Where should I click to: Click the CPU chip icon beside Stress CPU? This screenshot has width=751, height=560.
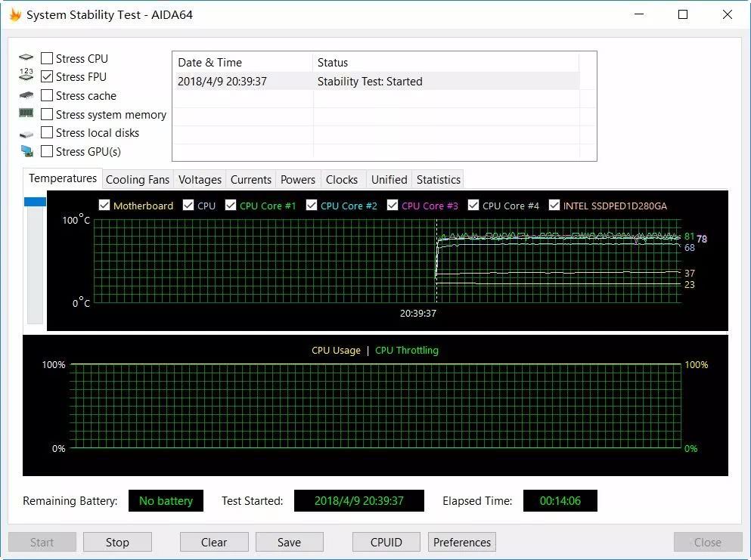[x=26, y=58]
